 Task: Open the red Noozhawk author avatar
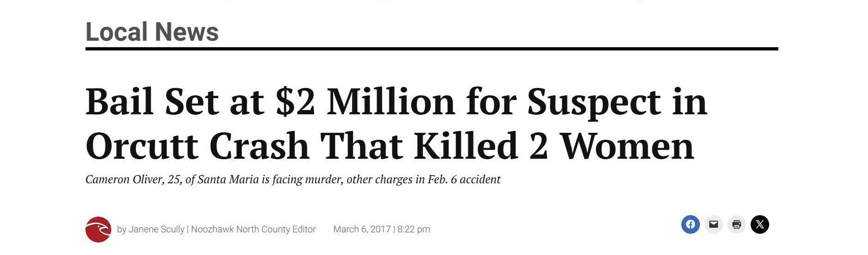coord(98,229)
